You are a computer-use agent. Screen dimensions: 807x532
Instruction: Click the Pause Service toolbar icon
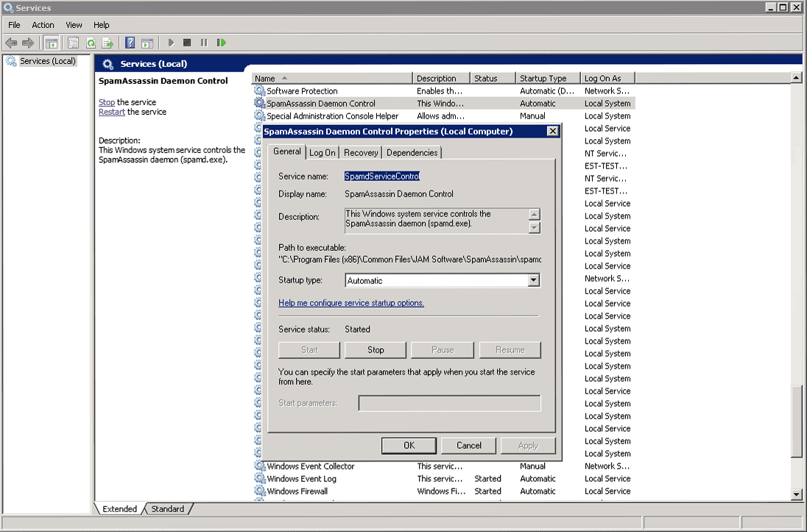[x=204, y=43]
